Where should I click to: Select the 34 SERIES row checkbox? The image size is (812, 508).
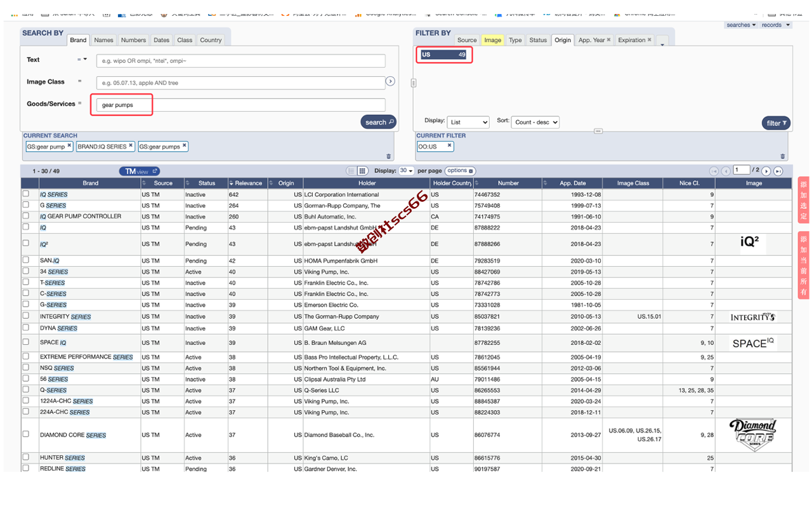tap(26, 271)
